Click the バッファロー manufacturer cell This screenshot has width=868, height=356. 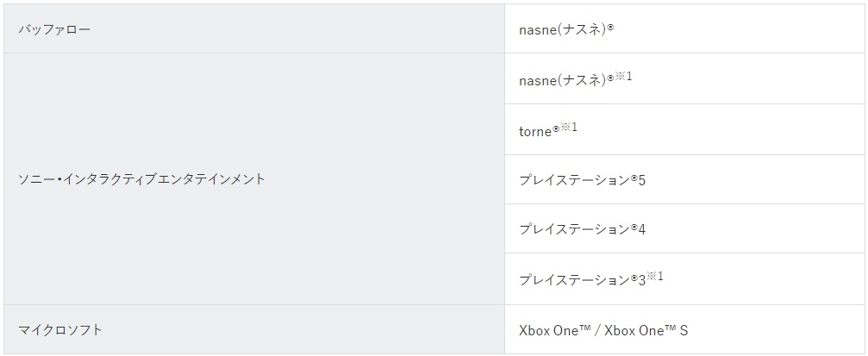(x=254, y=28)
